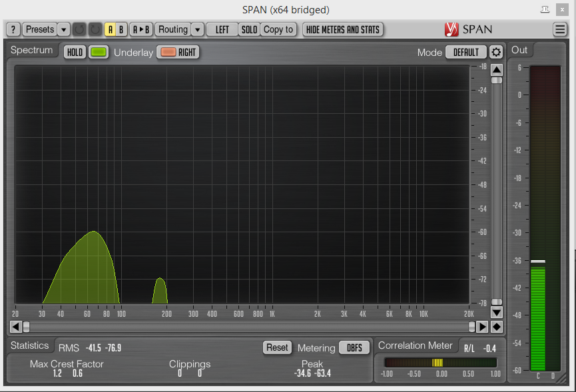The image size is (576, 392).
Task: Toggle spectrum HOLD
Action: (x=75, y=52)
